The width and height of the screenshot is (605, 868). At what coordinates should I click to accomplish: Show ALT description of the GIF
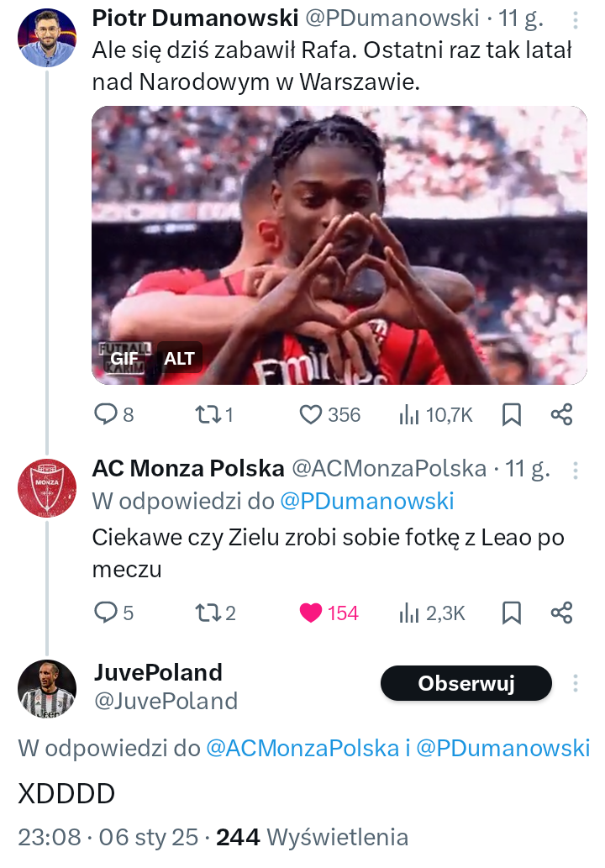(x=179, y=359)
